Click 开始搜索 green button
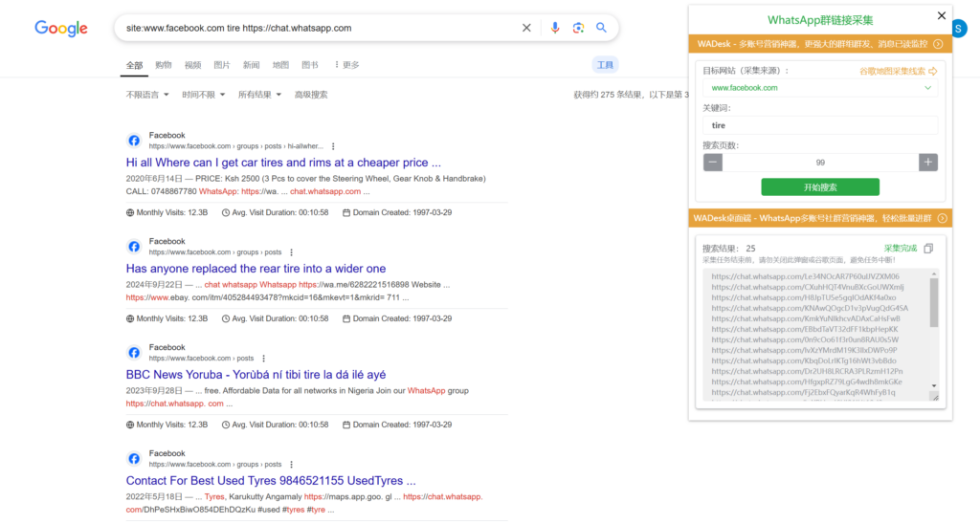Viewport: 980px width, 524px height. (820, 186)
